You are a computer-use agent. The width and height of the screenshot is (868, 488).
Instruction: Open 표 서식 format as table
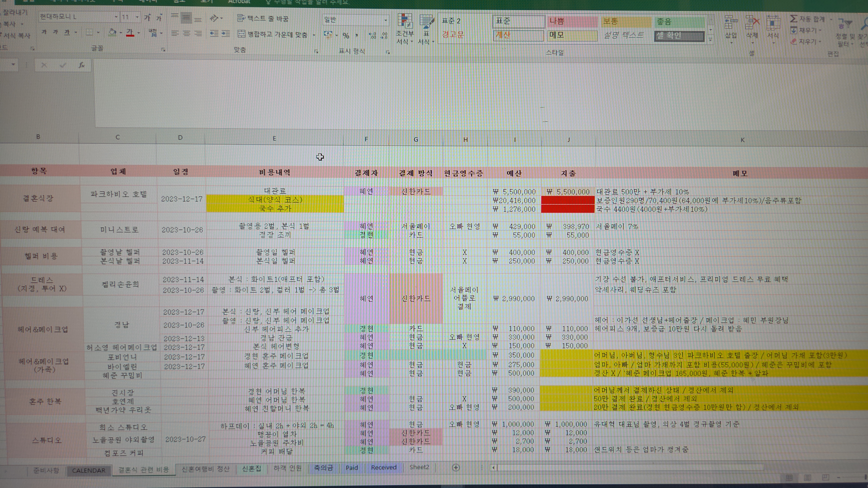(426, 30)
